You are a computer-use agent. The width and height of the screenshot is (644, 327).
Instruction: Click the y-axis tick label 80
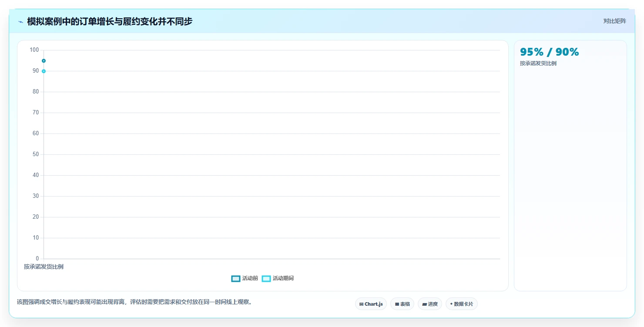coord(36,92)
